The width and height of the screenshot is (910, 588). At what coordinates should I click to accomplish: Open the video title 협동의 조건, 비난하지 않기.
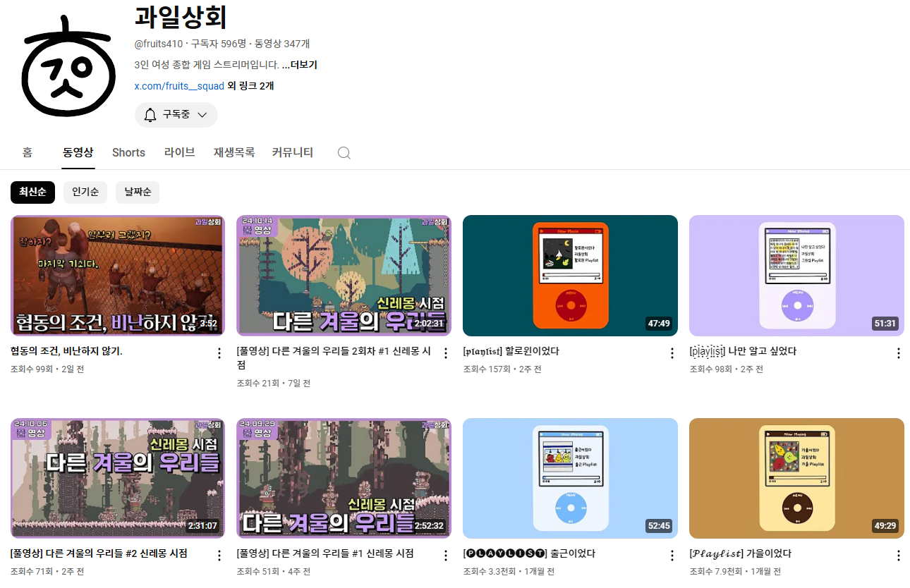click(67, 351)
